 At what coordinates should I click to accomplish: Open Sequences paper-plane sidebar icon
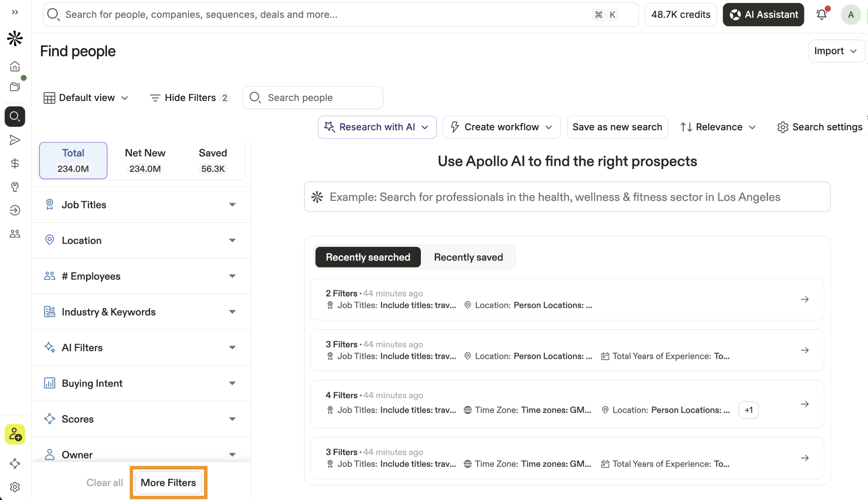pyautogui.click(x=15, y=140)
